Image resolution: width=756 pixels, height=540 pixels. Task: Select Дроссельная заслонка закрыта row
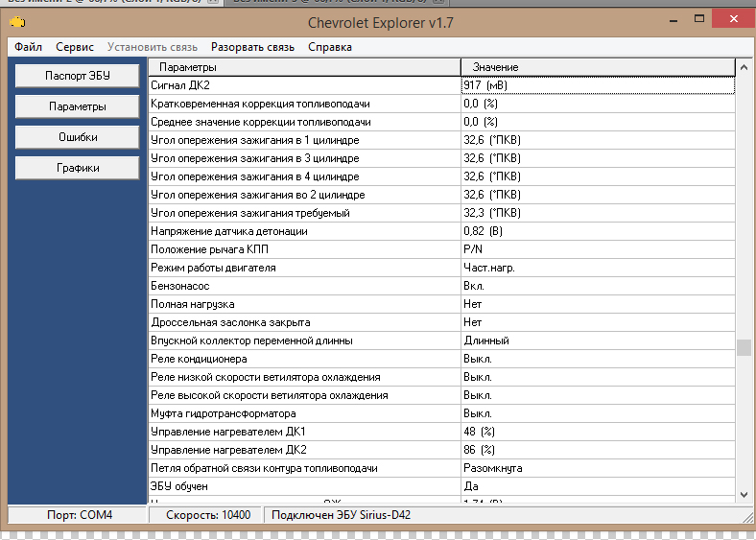tap(441, 322)
